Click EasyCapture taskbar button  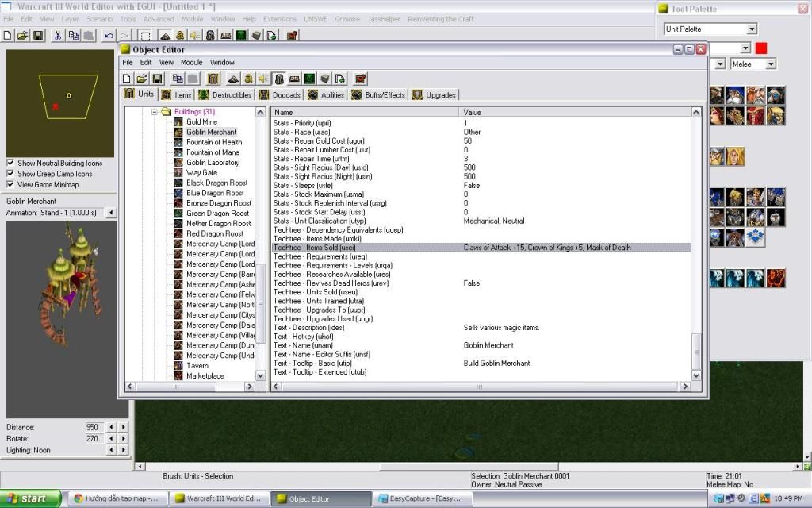click(422, 498)
